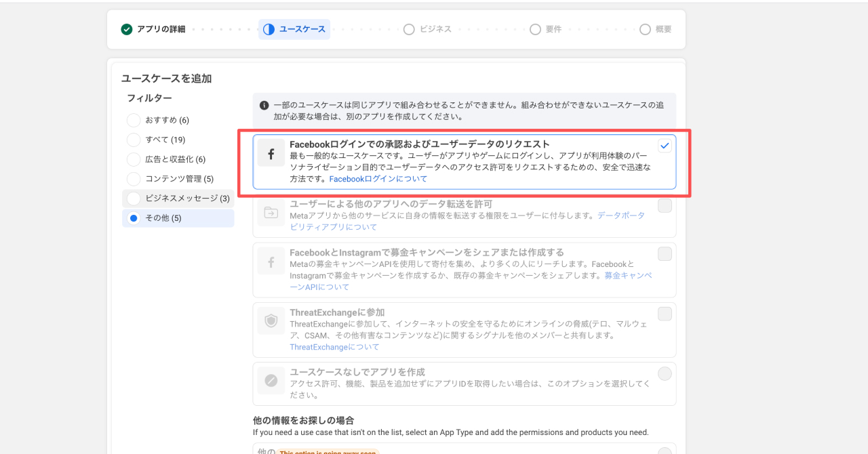Open the ThreatExchangeについて link

[334, 347]
